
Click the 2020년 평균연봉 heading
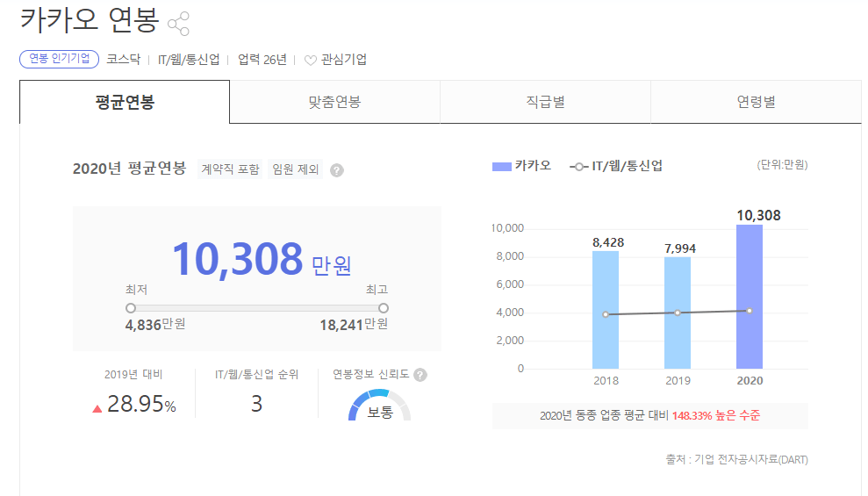tap(130, 169)
